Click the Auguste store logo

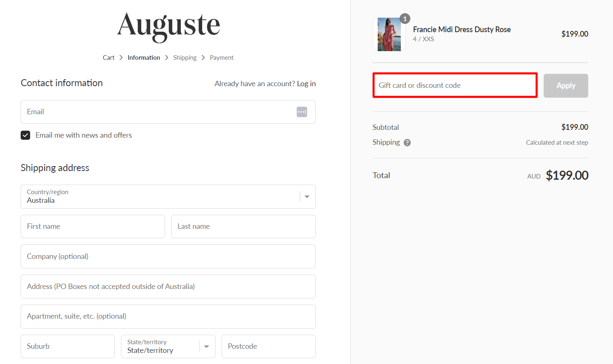168,26
